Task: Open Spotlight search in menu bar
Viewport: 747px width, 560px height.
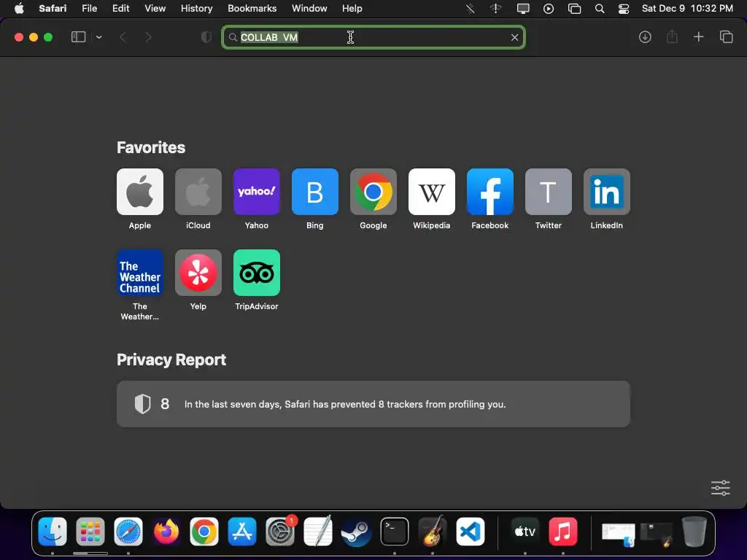Action: [x=600, y=9]
